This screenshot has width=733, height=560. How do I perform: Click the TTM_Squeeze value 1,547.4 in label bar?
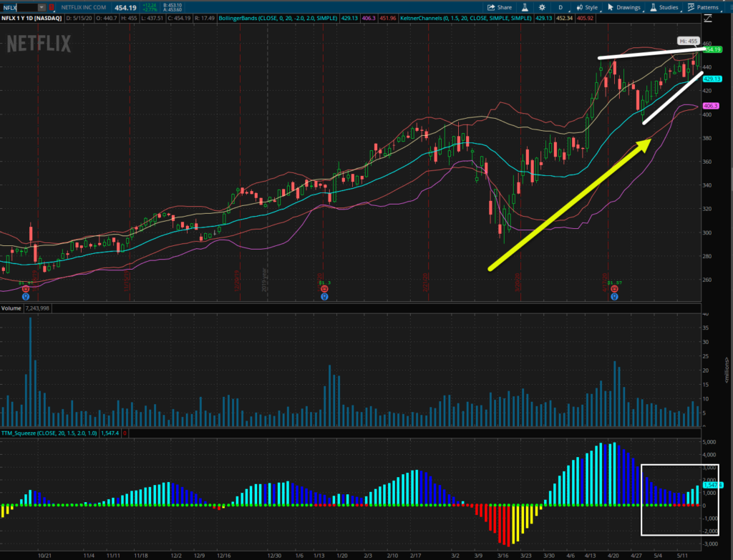(110, 433)
